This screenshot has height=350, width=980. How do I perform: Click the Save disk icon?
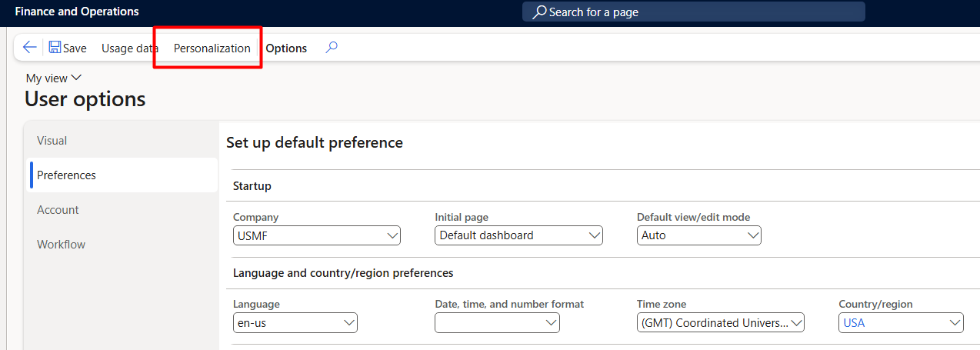55,48
